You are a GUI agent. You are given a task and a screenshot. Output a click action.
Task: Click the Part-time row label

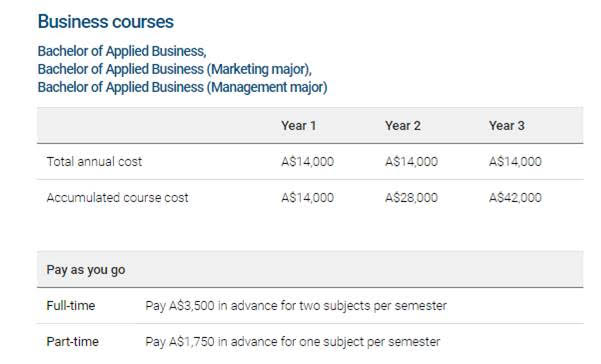[72, 341]
